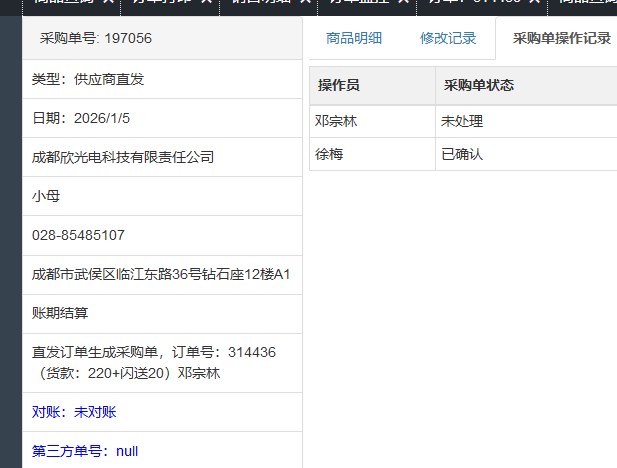Image resolution: width=617 pixels, height=468 pixels.
Task: Click the 操作员 column header
Action: [x=339, y=86]
